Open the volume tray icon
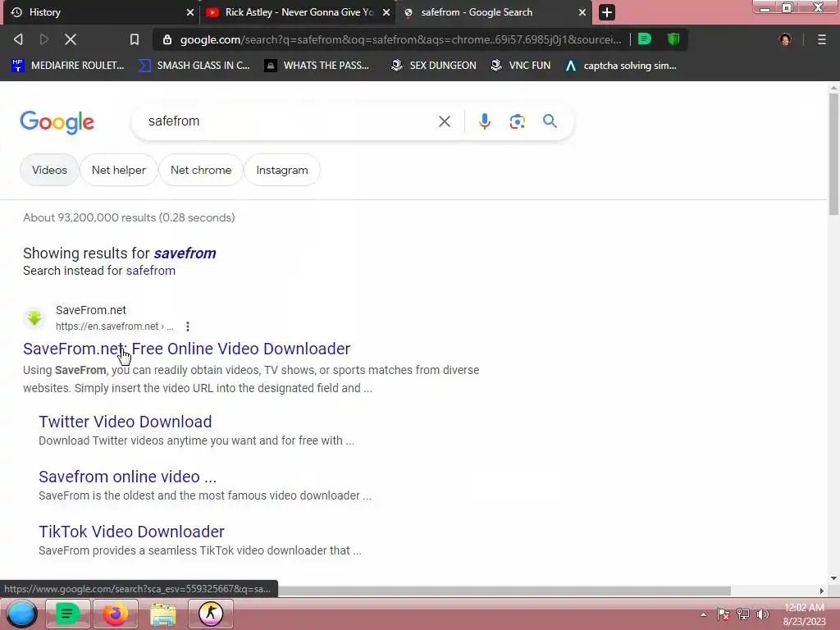 click(762, 614)
